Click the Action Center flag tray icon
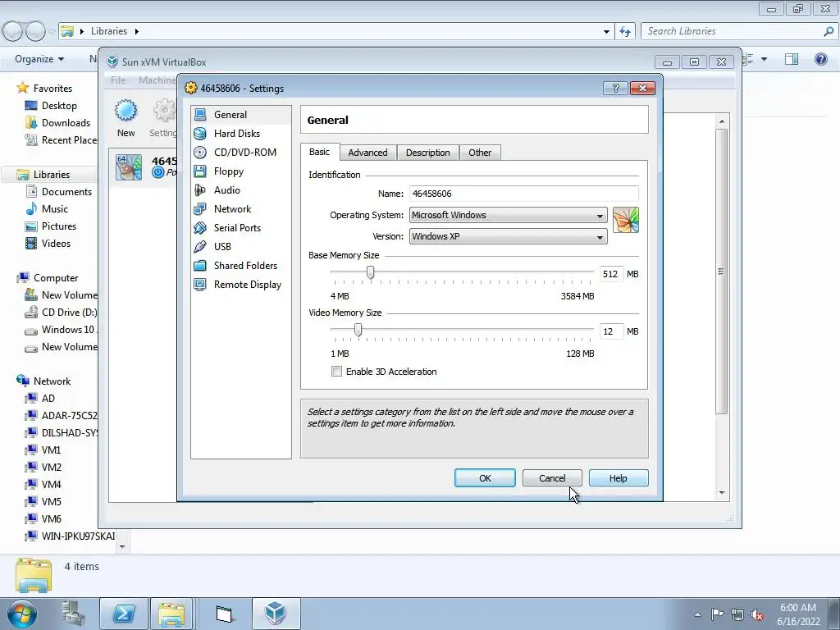Viewport: 840px width, 630px height. [717, 614]
